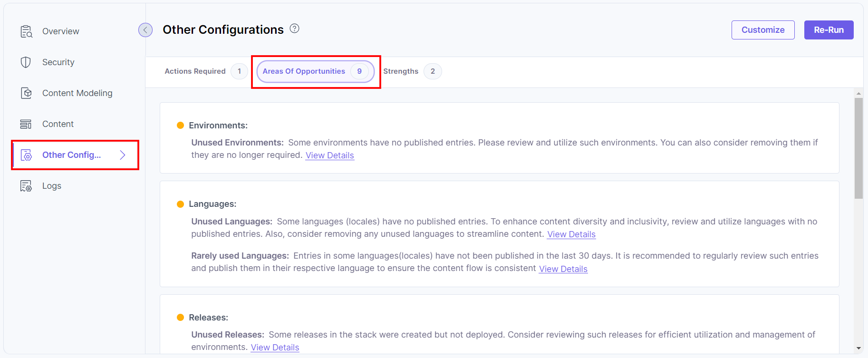Click the Unused Releases: label
Image resolution: width=868 pixels, height=358 pixels.
click(x=228, y=335)
